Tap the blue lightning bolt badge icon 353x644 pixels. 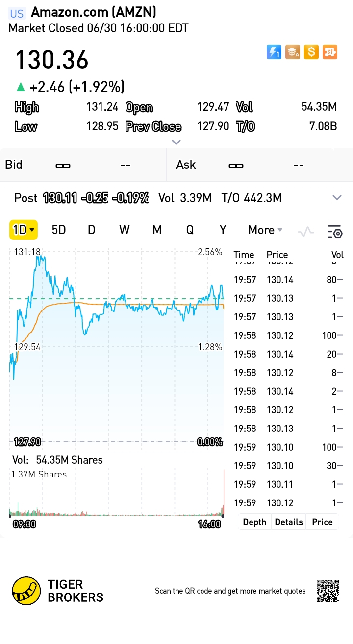[274, 52]
